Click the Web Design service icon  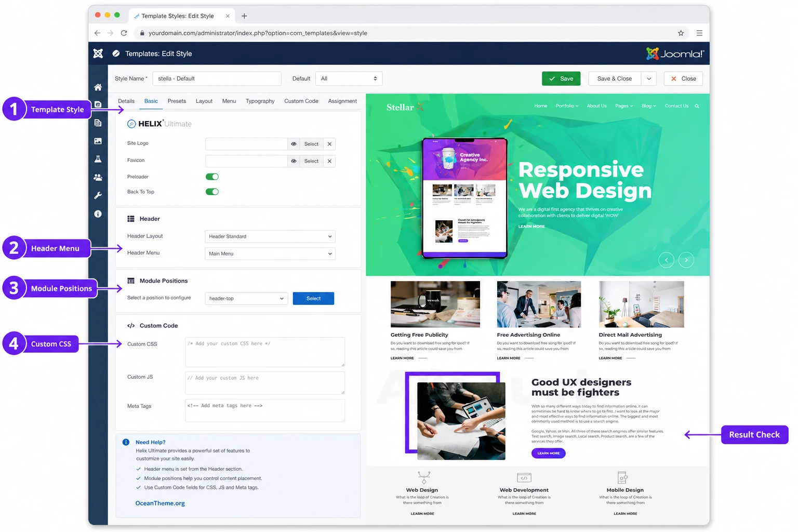pyautogui.click(x=424, y=477)
